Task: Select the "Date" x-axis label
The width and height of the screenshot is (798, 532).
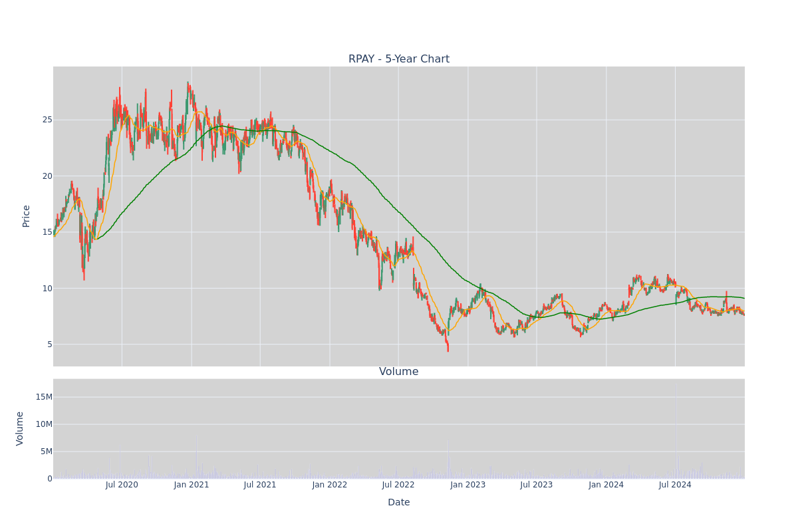Action: [399, 503]
